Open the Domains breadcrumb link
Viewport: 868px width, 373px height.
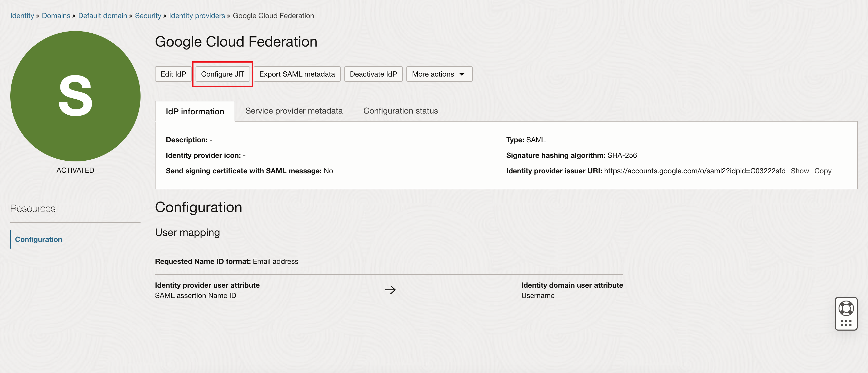(56, 16)
